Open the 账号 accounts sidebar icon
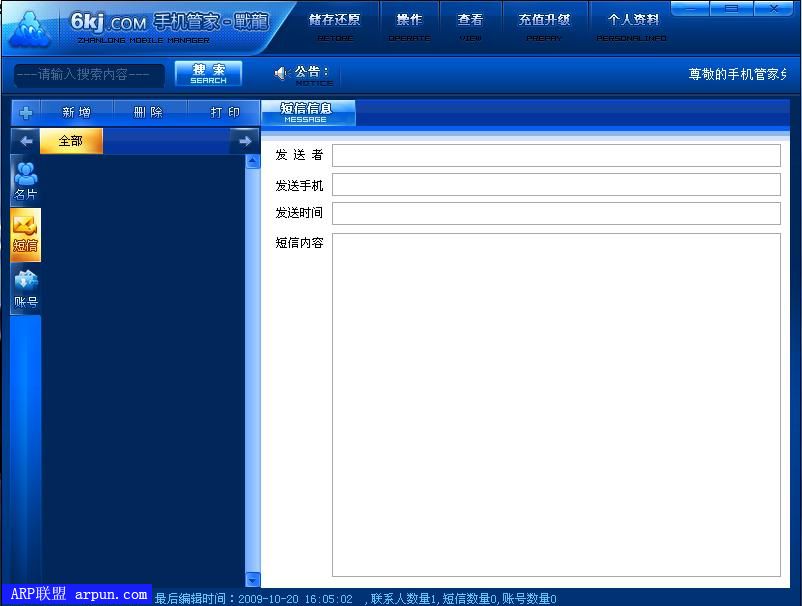This screenshot has height=606, width=802. tap(25, 289)
